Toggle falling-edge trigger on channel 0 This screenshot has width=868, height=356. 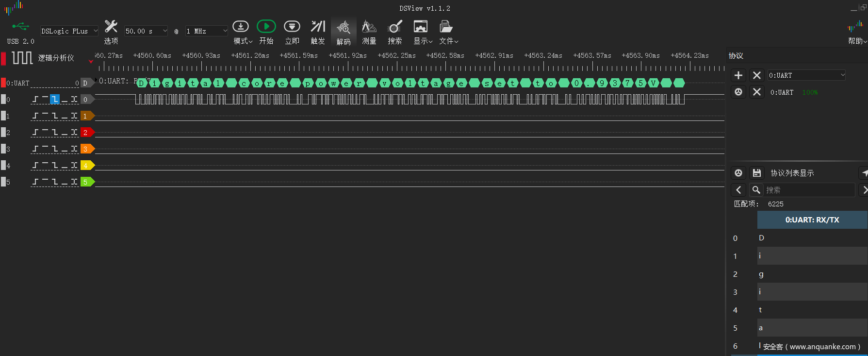pyautogui.click(x=55, y=100)
